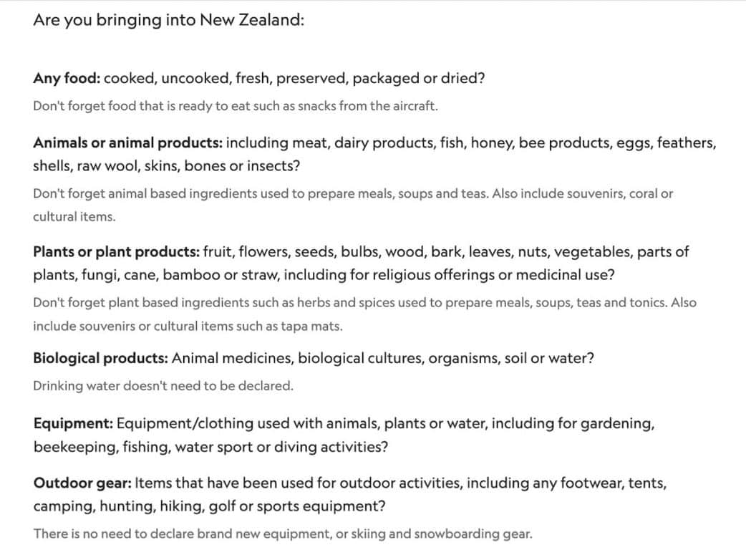Click the "beekeeping, fishing, water sport" line
This screenshot has height=560, width=746.
point(210,447)
